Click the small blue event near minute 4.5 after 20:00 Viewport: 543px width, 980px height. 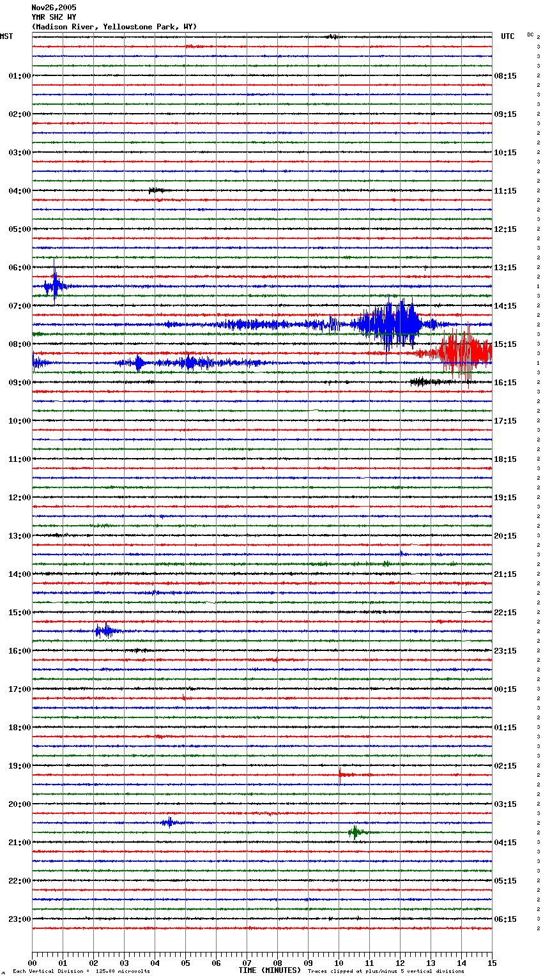(x=169, y=822)
